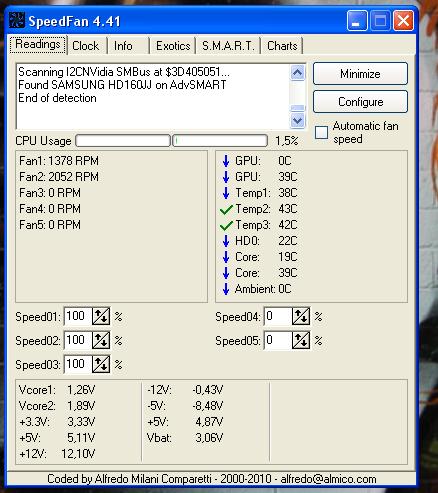Click the green checkmark icon beside Temp3
The height and width of the screenshot is (493, 438).
tap(226, 225)
